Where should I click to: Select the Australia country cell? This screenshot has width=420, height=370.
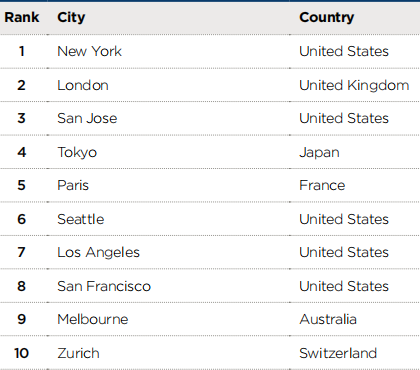328,319
